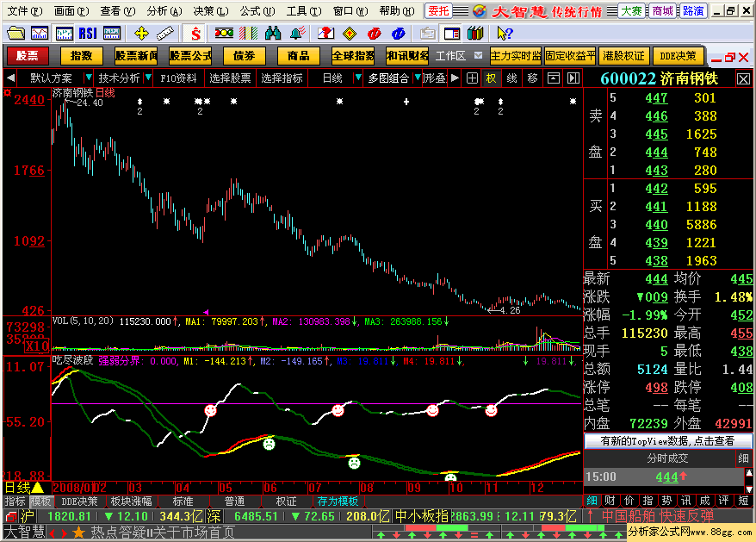Toggle the 势 trend tab
This screenshot has height=542, width=756.
click(666, 501)
